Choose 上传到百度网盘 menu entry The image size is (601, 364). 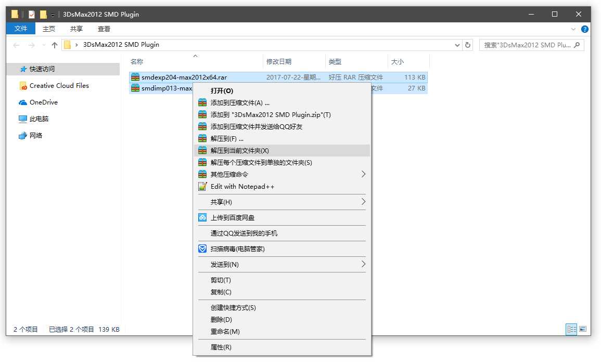point(282,218)
